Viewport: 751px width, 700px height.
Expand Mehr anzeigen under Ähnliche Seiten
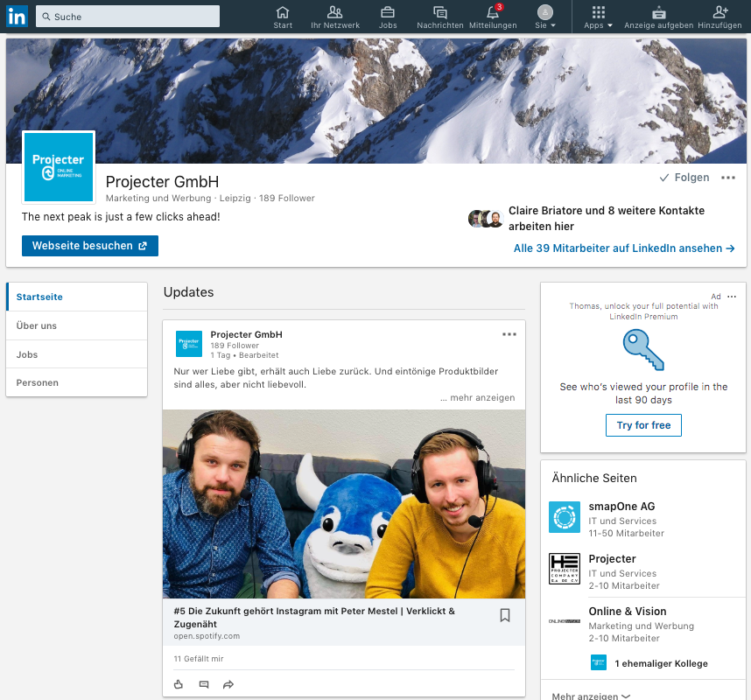(x=591, y=696)
